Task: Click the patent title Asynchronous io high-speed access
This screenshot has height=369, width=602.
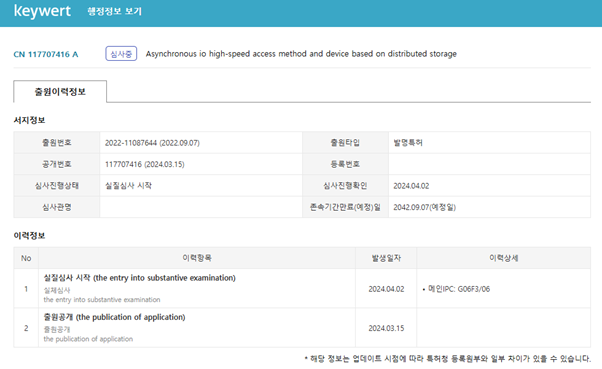Action: click(x=301, y=54)
